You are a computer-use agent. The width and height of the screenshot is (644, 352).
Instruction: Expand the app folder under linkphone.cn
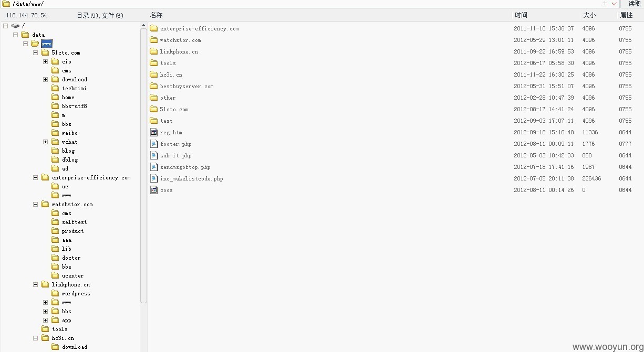45,320
